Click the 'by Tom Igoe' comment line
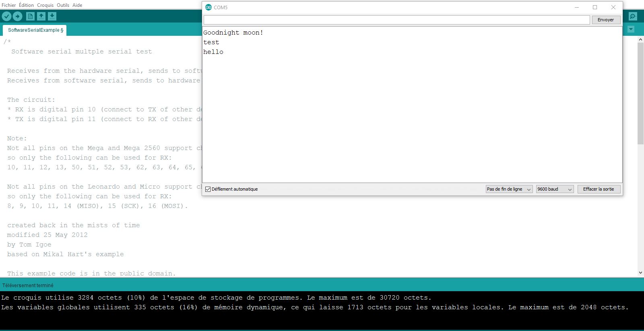644x331 pixels. click(x=29, y=245)
